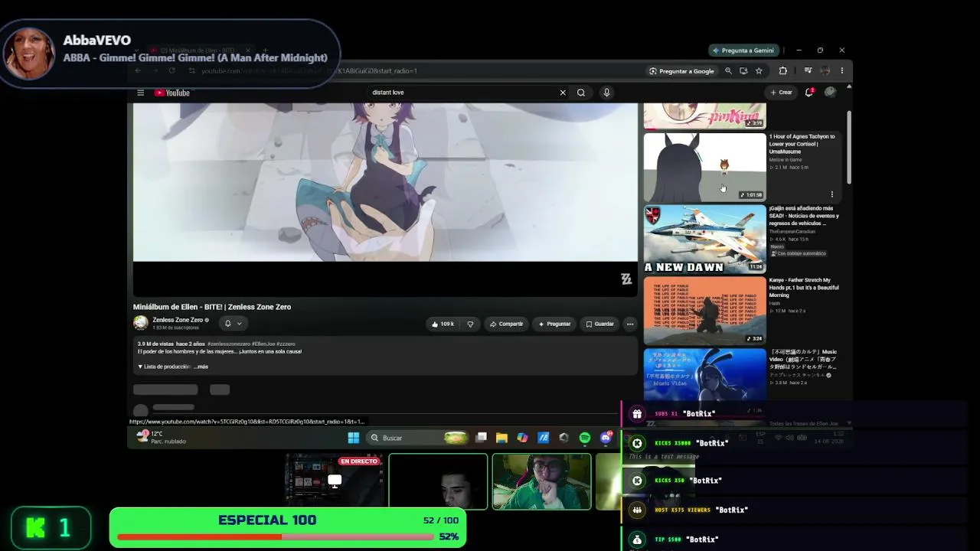
Task: Click 'Pregunta a Gemini' button
Action: coord(743,51)
